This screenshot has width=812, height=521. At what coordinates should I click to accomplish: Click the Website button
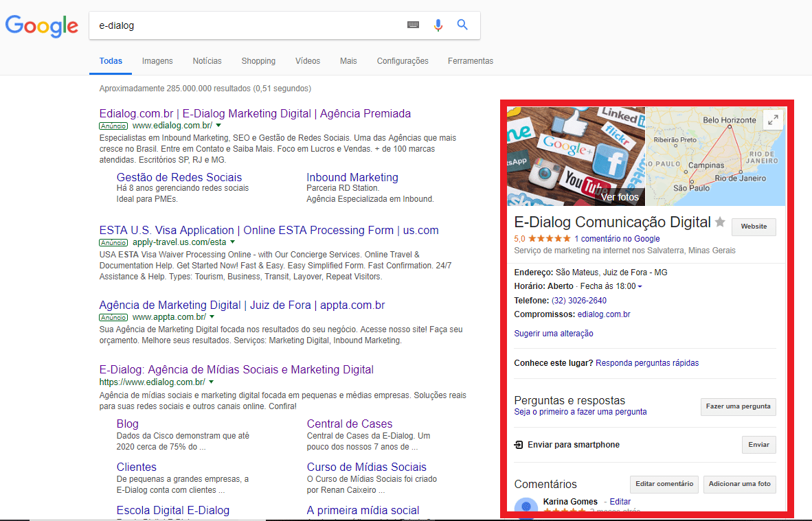point(754,227)
